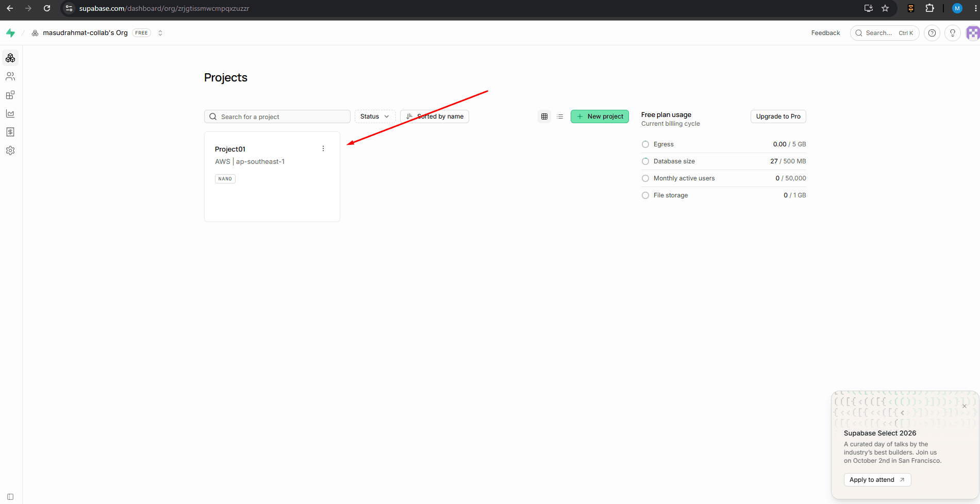Reload the page in browser

pos(47,8)
